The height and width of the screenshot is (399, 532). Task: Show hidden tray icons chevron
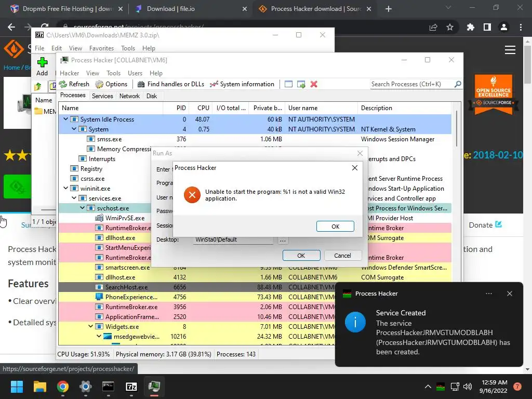click(428, 387)
